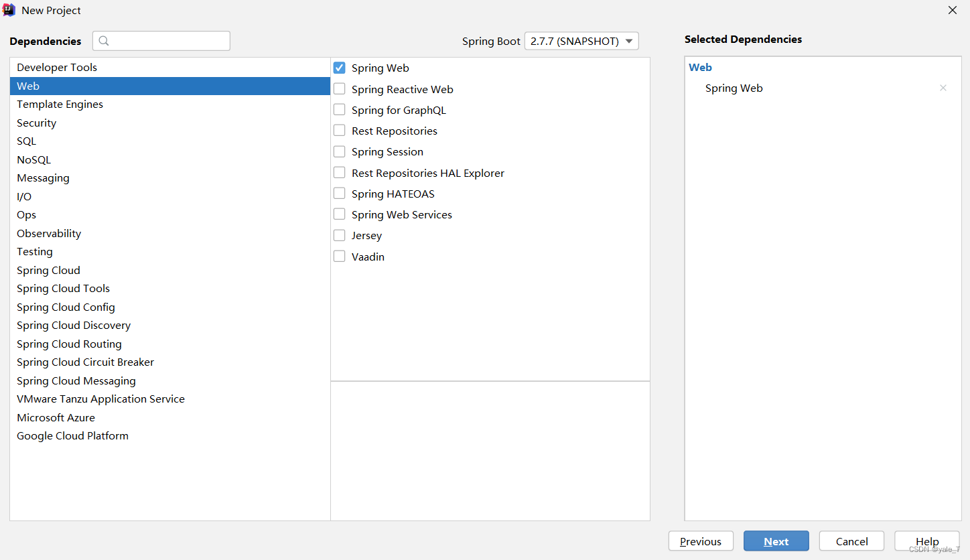The height and width of the screenshot is (560, 970).
Task: Choose the Security category
Action: click(170, 123)
